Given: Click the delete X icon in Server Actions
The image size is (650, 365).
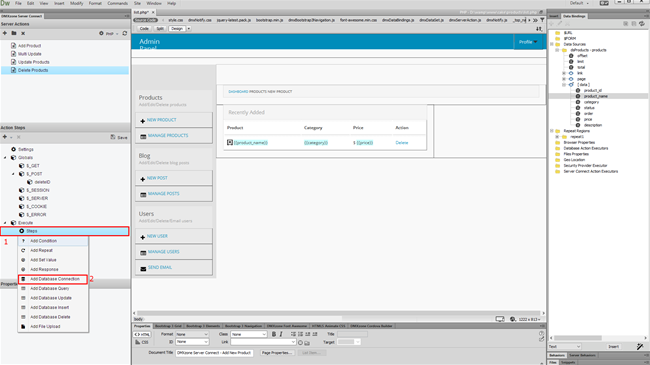Looking at the screenshot, I should point(23,33).
